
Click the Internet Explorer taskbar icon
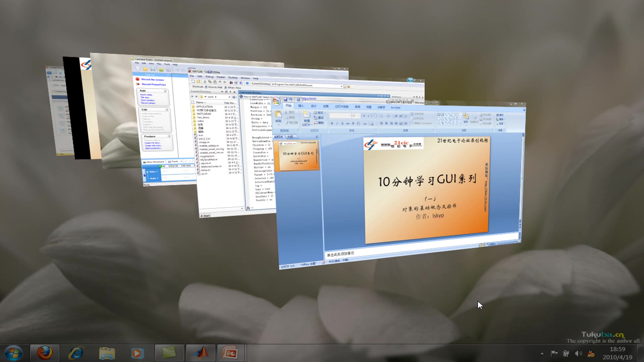76,353
